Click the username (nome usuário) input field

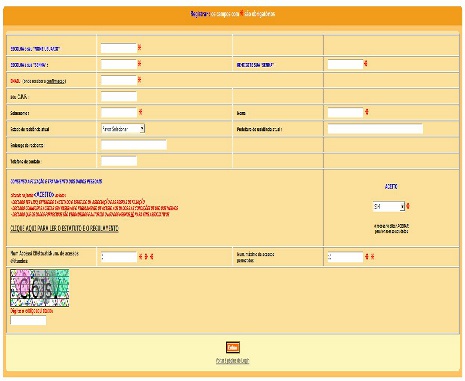coord(119,48)
